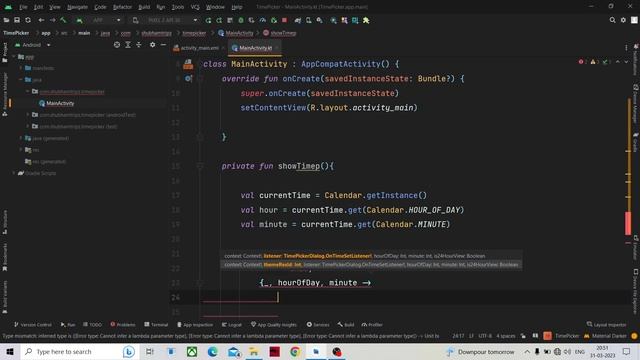Open the Logcat tool window

(232, 324)
